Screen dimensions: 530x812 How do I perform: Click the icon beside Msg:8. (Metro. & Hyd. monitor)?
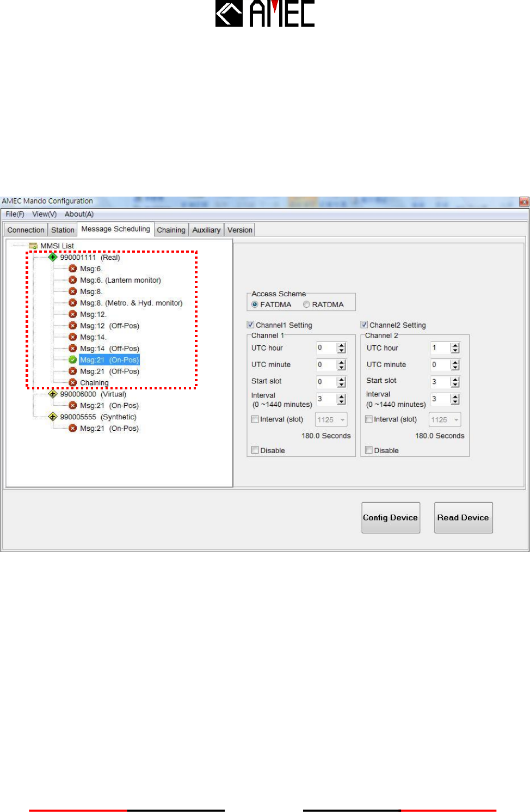(72, 303)
